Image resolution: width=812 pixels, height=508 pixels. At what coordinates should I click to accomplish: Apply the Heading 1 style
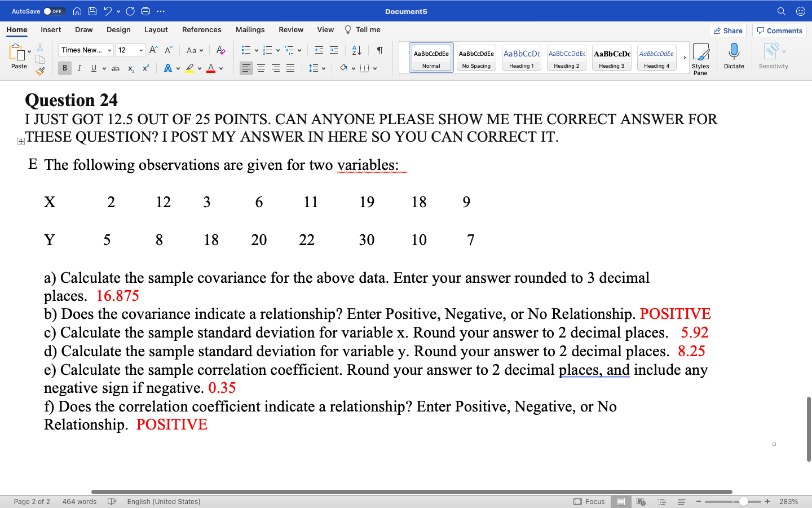click(522, 58)
